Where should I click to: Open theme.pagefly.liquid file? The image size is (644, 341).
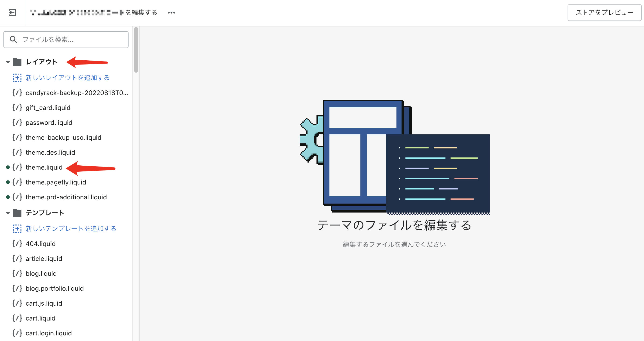coord(56,182)
